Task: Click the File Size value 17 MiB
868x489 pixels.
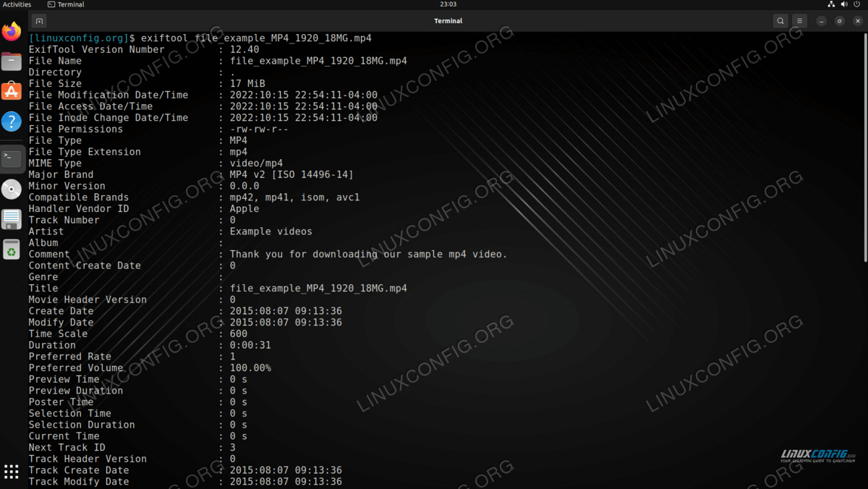Action: pyautogui.click(x=247, y=84)
